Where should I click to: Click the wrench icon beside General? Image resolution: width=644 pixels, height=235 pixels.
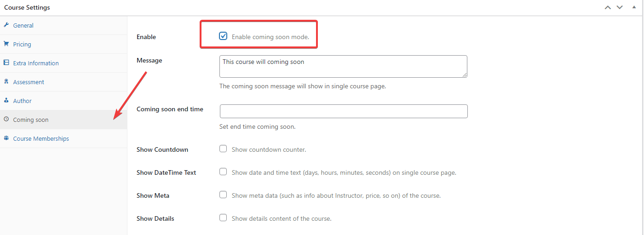[x=6, y=25]
